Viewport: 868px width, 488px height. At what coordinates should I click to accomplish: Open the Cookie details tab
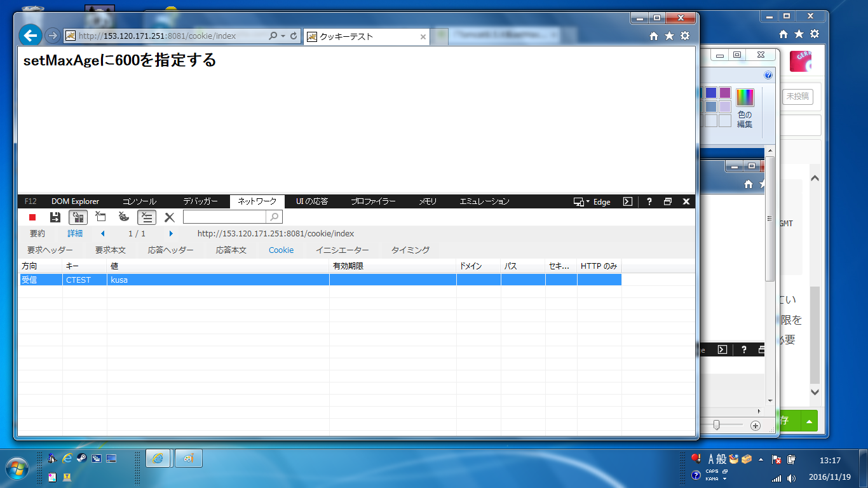[x=281, y=250]
